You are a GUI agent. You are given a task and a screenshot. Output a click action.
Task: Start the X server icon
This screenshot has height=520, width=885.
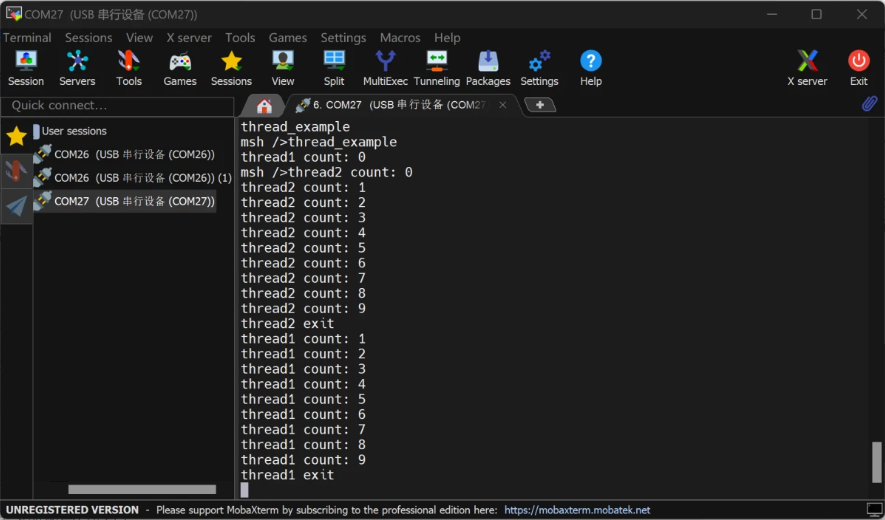click(x=807, y=68)
